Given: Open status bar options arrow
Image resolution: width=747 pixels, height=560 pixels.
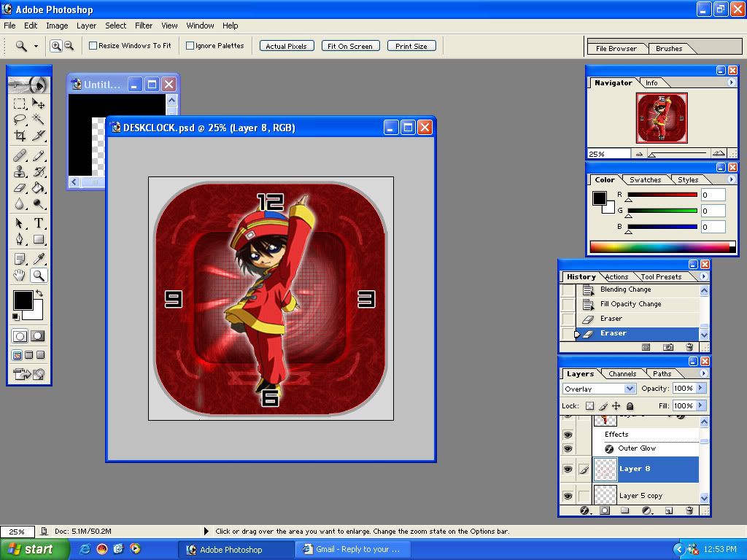Looking at the screenshot, I should (206, 531).
